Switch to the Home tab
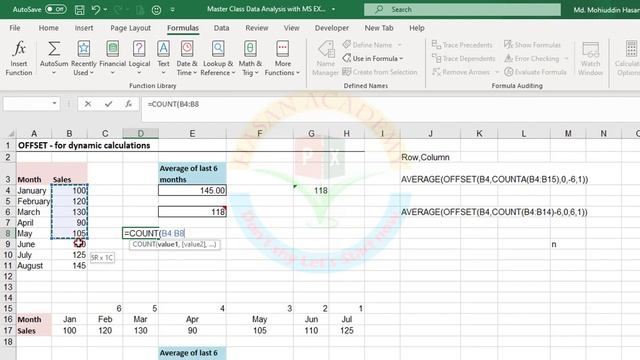 pyautogui.click(x=49, y=28)
